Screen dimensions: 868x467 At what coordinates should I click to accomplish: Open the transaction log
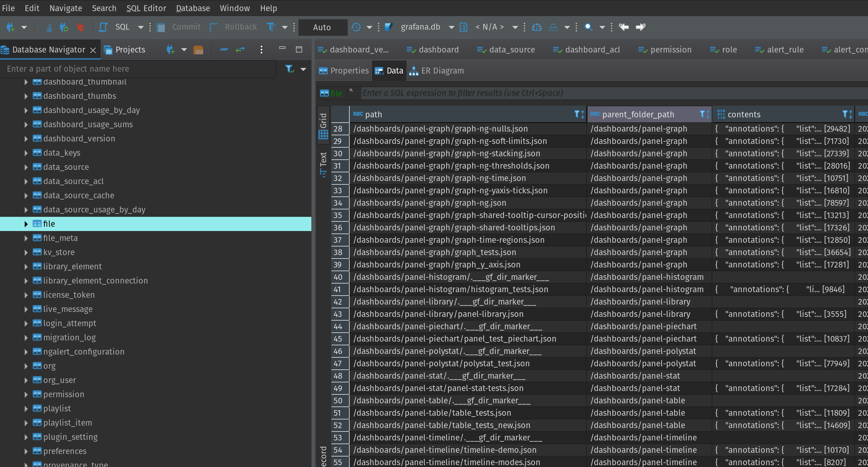pyautogui.click(x=356, y=27)
